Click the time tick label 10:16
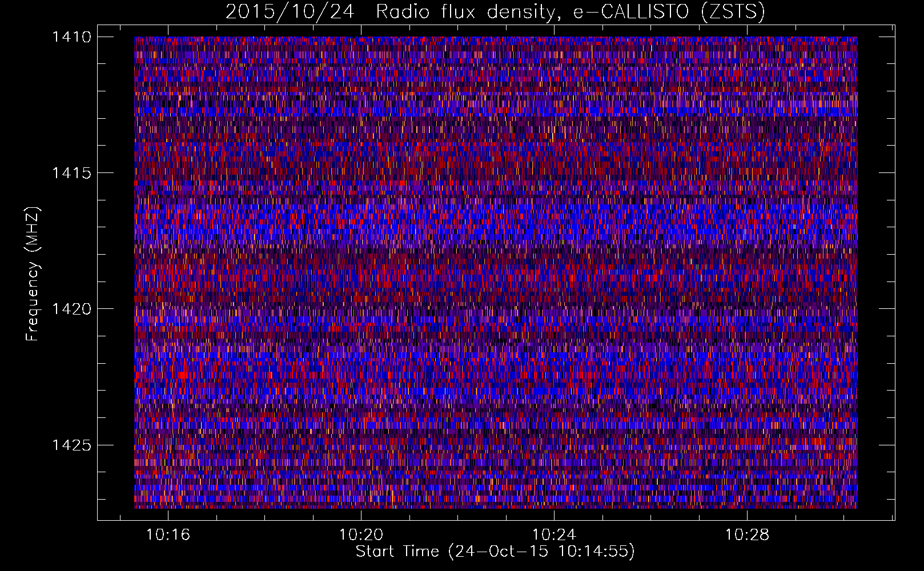This screenshot has height=571, width=924. click(168, 535)
